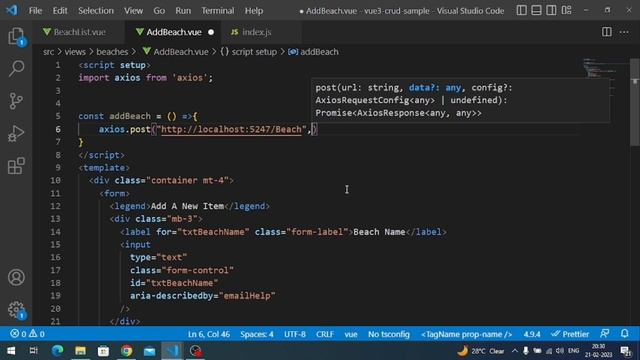Open the Explorer view in activity bar
The width and height of the screenshot is (640, 360).
[16, 37]
